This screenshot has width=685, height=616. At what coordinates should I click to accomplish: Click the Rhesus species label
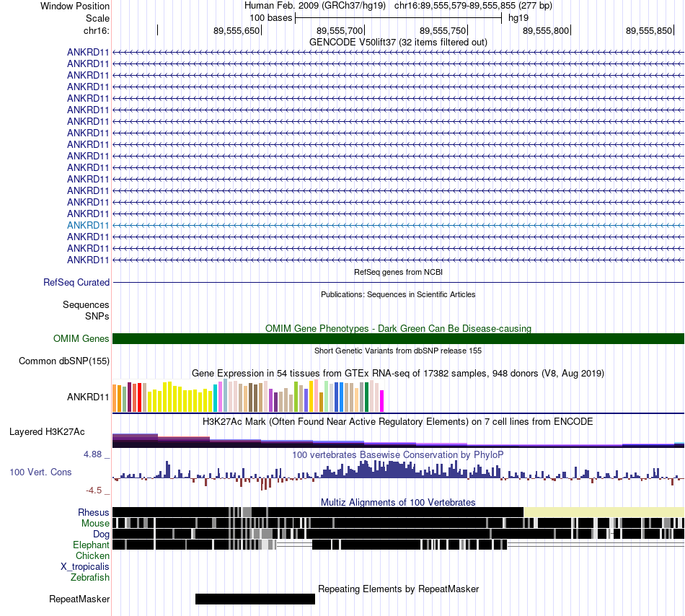point(94,513)
